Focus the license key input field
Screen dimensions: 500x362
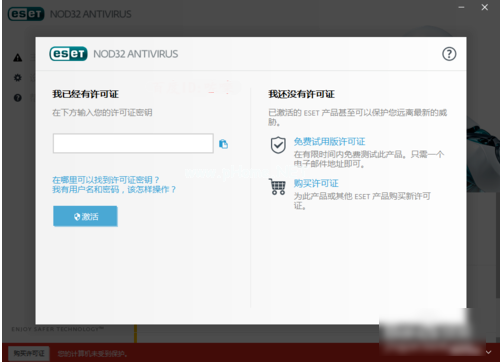pyautogui.click(x=133, y=143)
